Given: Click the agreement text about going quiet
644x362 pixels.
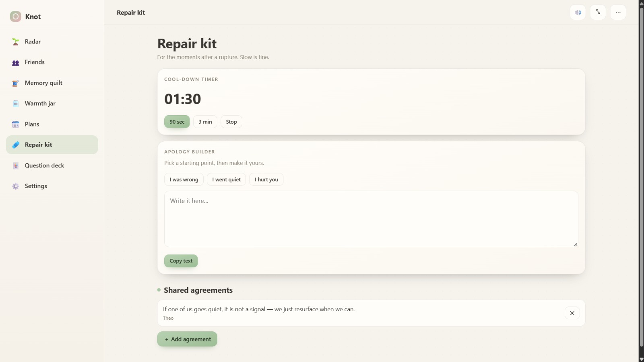Looking at the screenshot, I should 259,309.
